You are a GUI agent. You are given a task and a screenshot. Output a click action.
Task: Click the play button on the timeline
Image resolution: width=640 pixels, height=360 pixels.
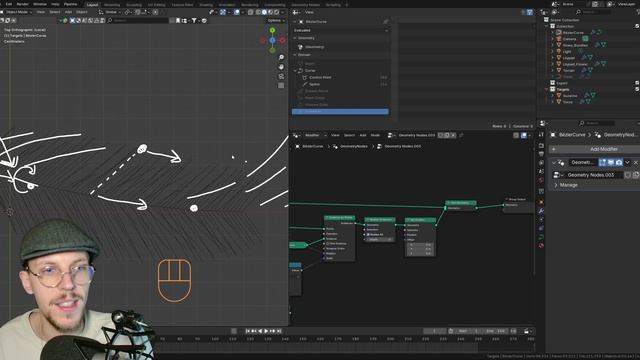[x=266, y=331]
